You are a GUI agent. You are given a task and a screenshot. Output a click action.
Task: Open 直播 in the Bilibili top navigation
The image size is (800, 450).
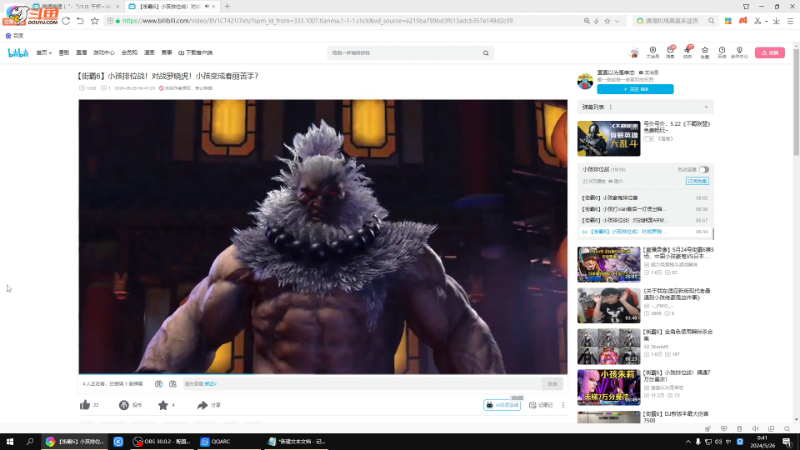tap(81, 53)
